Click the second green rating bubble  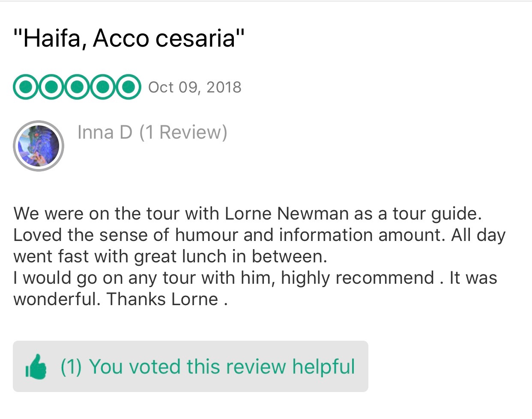click(51, 87)
